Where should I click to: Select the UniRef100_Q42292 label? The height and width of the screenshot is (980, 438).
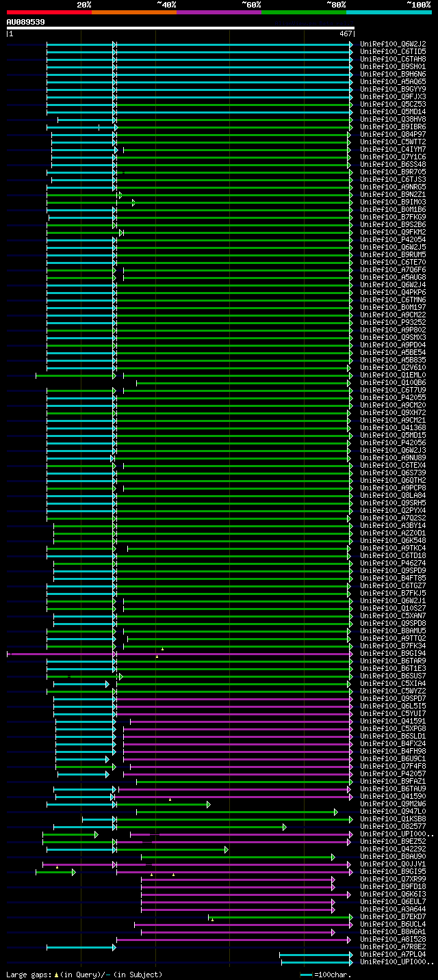tap(393, 849)
